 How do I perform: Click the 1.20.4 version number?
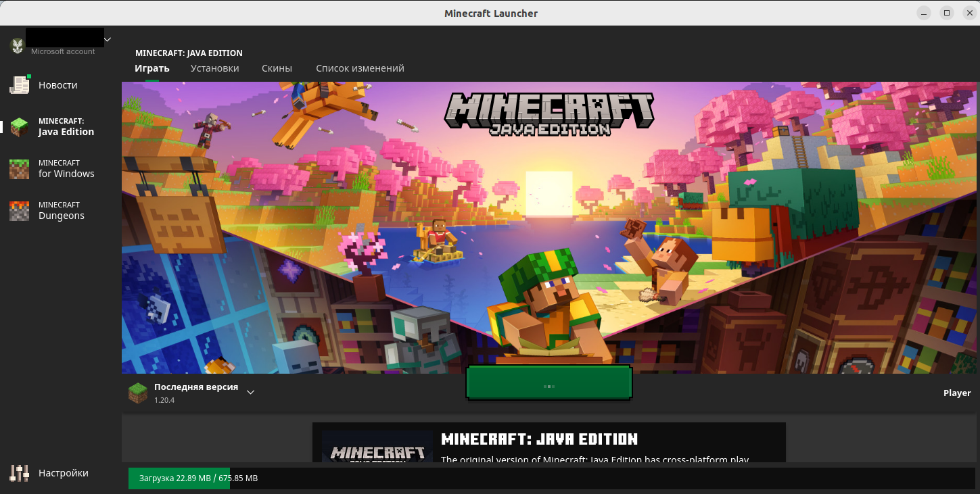tap(164, 400)
